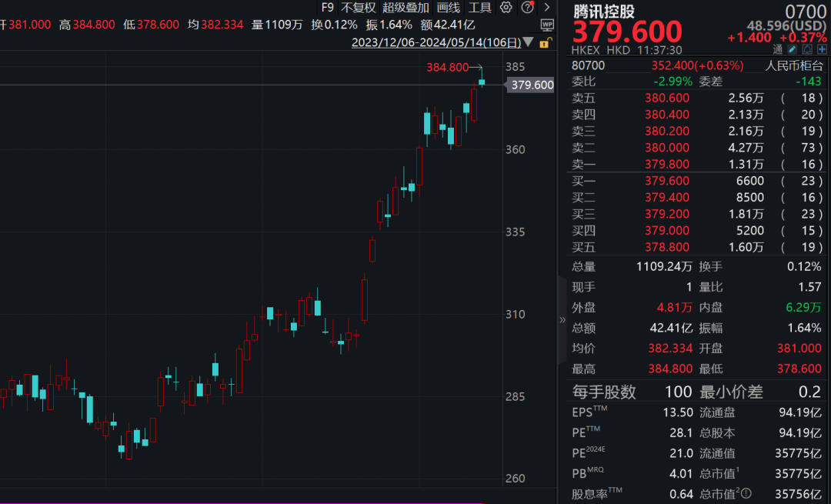Select the 卖一 ask price 379.800
This screenshot has width=831, height=504.
[x=666, y=165]
